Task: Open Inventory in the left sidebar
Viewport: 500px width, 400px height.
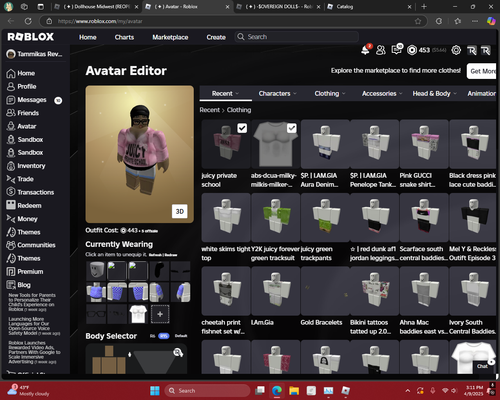Action: [26, 166]
